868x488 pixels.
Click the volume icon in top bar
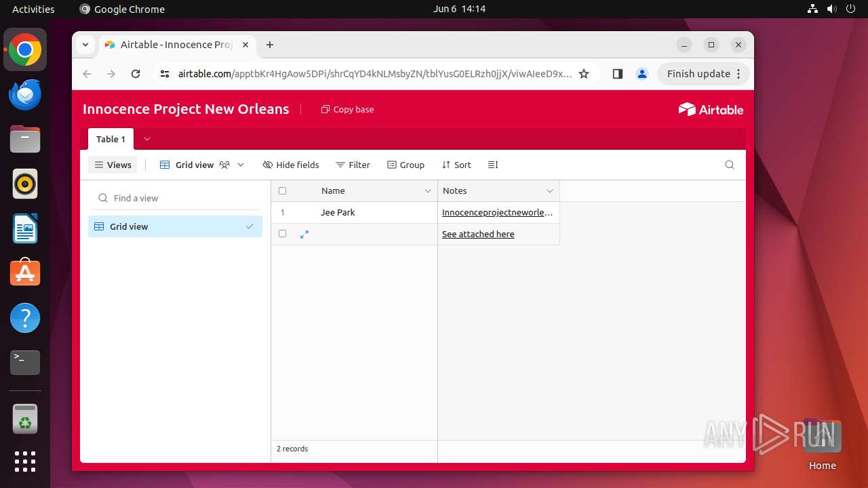coord(831,9)
